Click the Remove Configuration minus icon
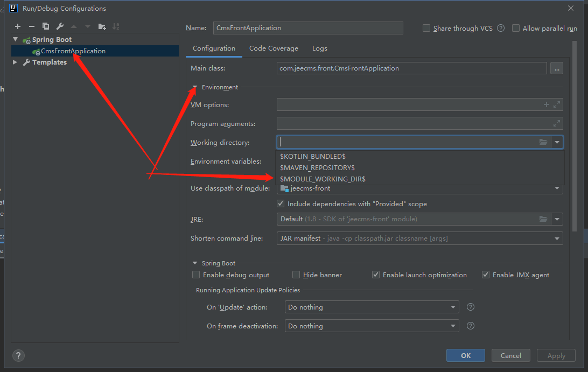 tap(32, 26)
